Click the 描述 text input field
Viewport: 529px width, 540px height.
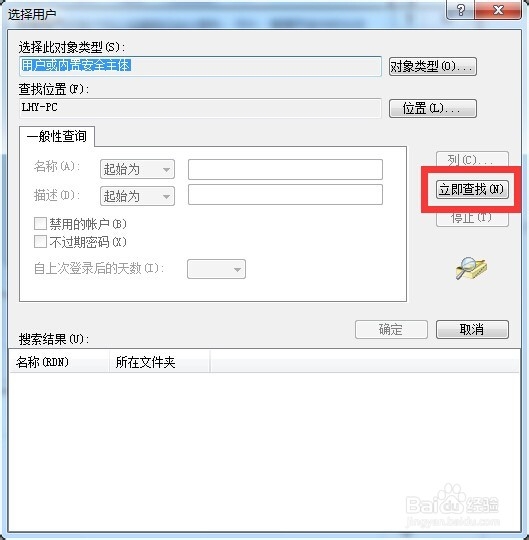pos(285,194)
